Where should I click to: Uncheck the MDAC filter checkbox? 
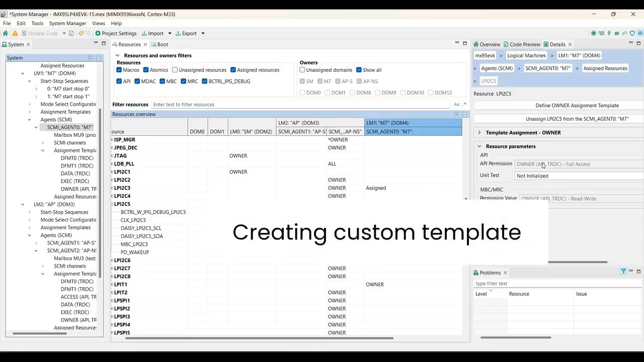click(137, 81)
